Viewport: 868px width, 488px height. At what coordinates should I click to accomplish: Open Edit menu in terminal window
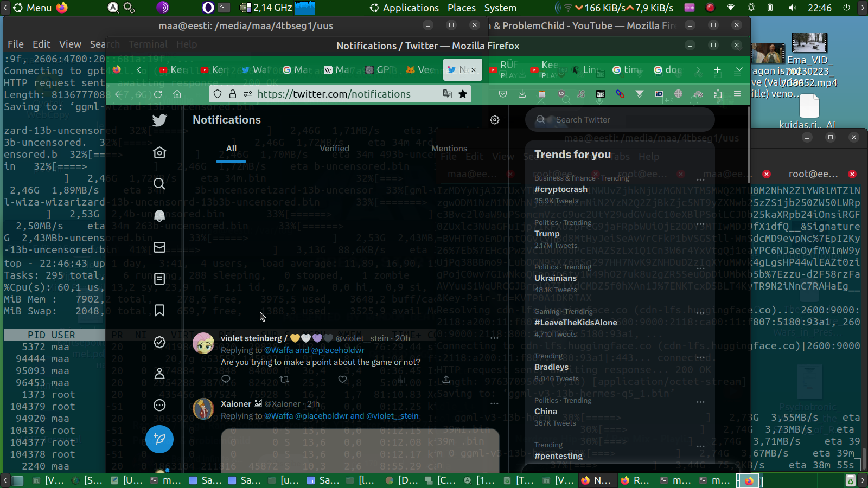(41, 44)
